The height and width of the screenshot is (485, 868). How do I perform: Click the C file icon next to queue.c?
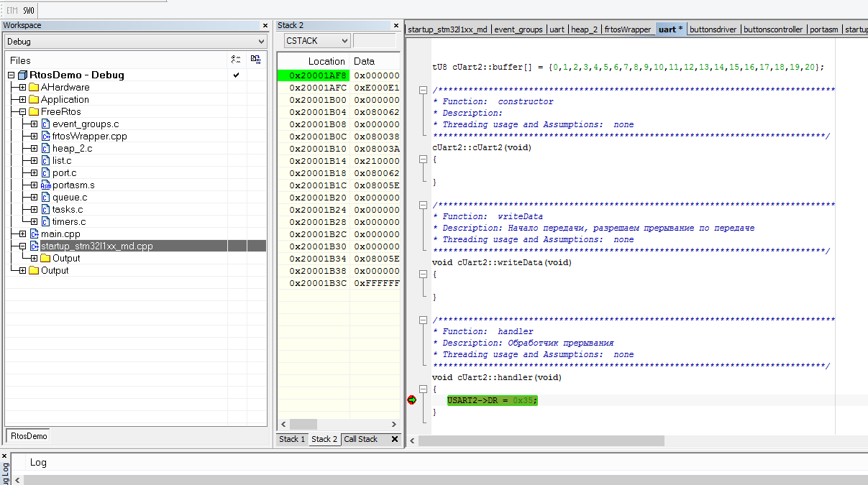45,197
